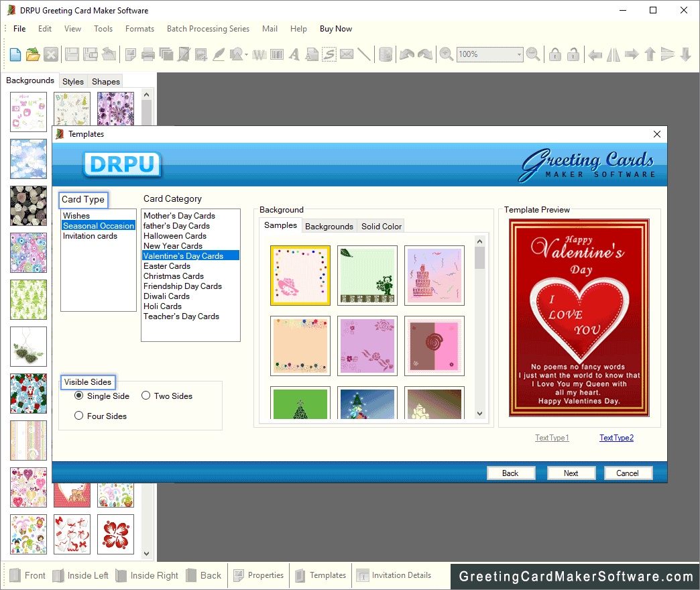This screenshot has width=700, height=590.
Task: Click the email envelope icon
Action: (x=347, y=55)
